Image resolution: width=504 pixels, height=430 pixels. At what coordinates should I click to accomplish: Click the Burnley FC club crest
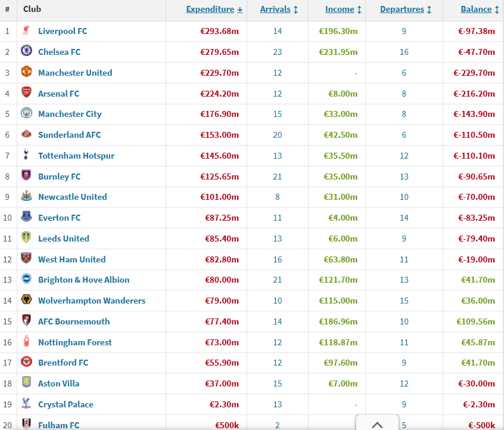point(26,175)
